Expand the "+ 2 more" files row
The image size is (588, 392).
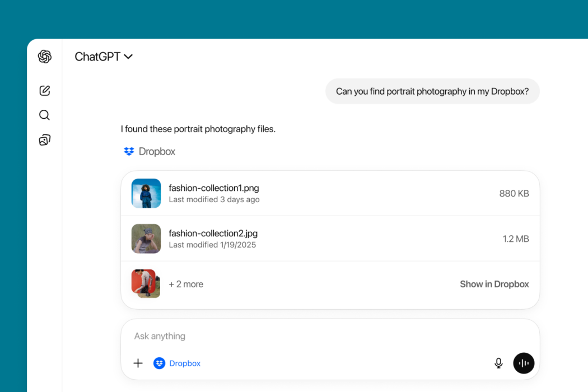(186, 284)
